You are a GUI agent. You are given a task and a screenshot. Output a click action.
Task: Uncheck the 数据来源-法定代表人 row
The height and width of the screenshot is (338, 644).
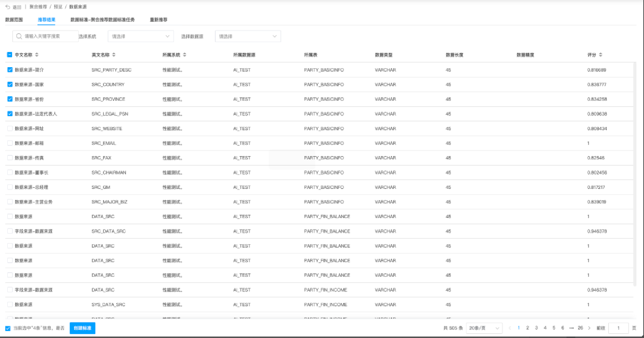10,114
